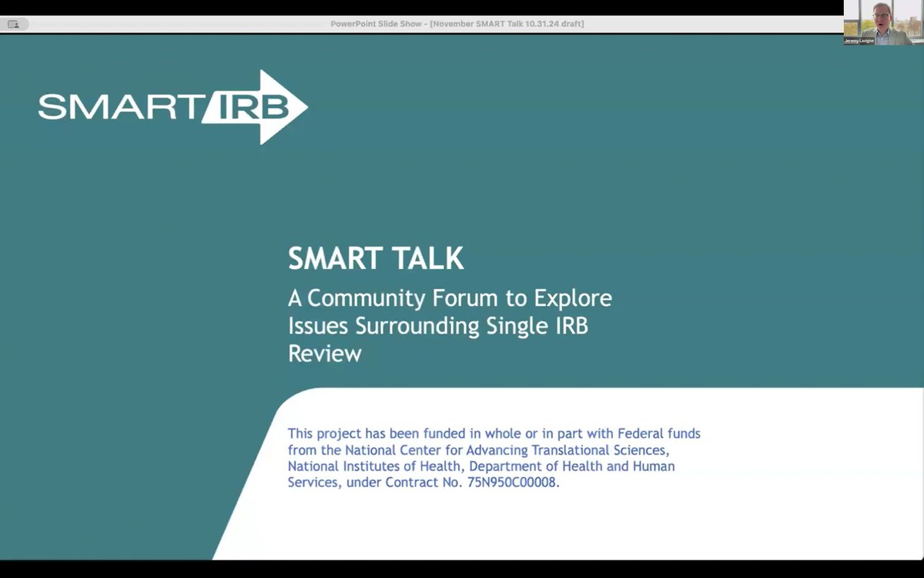Click the Federal funding disclaimer paragraph

pos(494,459)
